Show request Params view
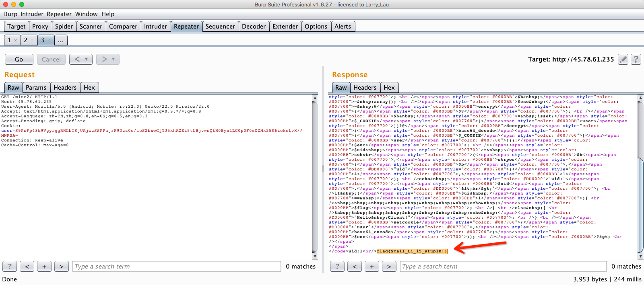 [x=36, y=87]
